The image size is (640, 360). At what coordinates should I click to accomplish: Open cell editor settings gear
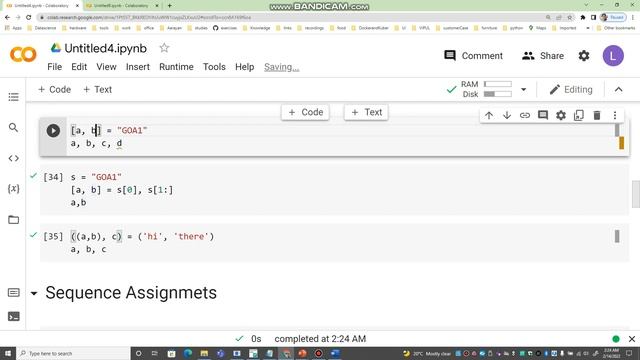pyautogui.click(x=561, y=116)
